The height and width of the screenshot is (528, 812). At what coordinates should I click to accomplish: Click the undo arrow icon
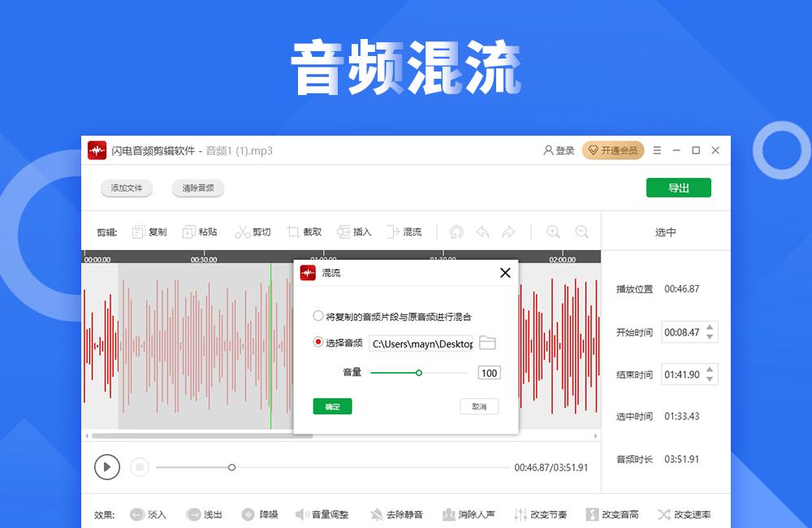(x=482, y=232)
